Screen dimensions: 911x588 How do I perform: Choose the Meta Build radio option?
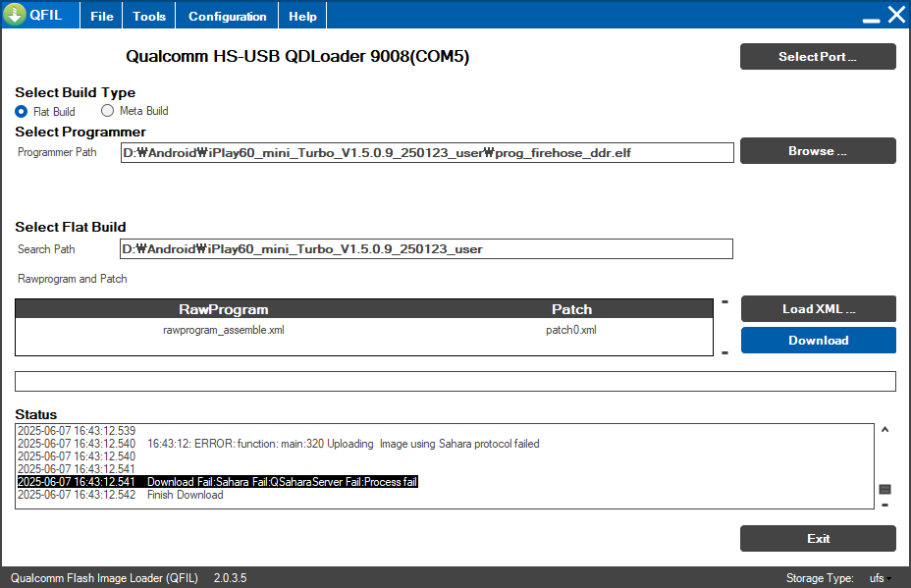[108, 111]
